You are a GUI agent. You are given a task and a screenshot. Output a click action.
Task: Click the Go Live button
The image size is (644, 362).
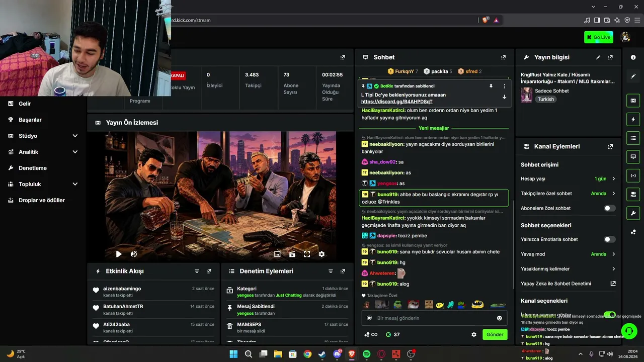[x=599, y=37]
